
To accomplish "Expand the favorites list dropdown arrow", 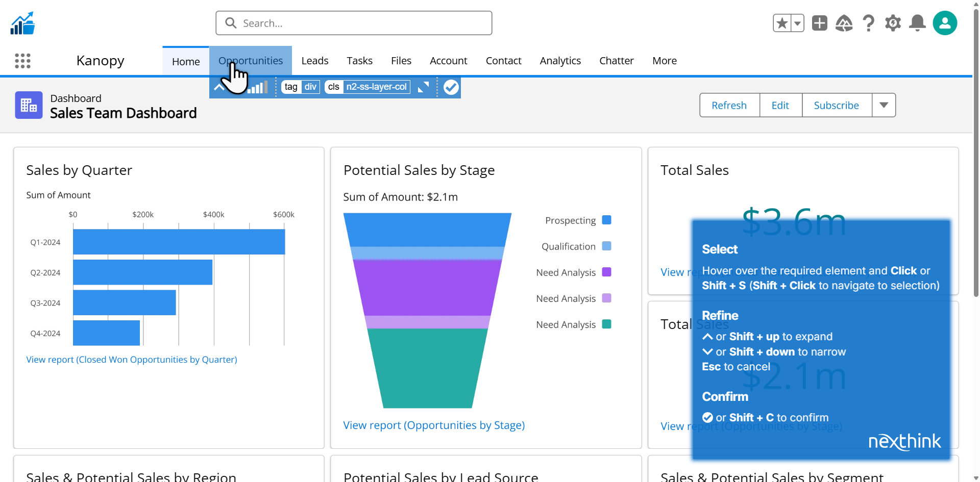I will 797,23.
